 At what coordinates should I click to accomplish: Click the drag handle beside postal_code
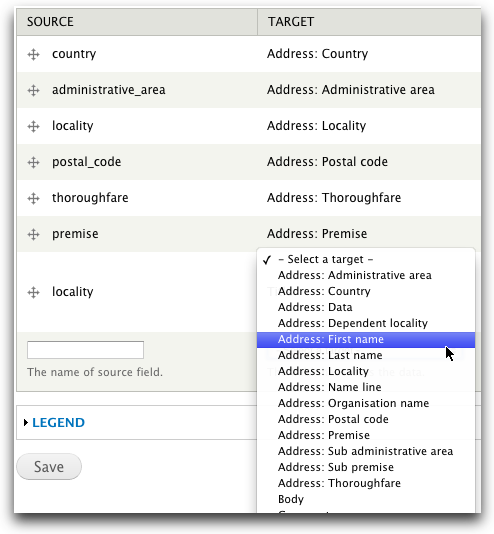(x=33, y=162)
